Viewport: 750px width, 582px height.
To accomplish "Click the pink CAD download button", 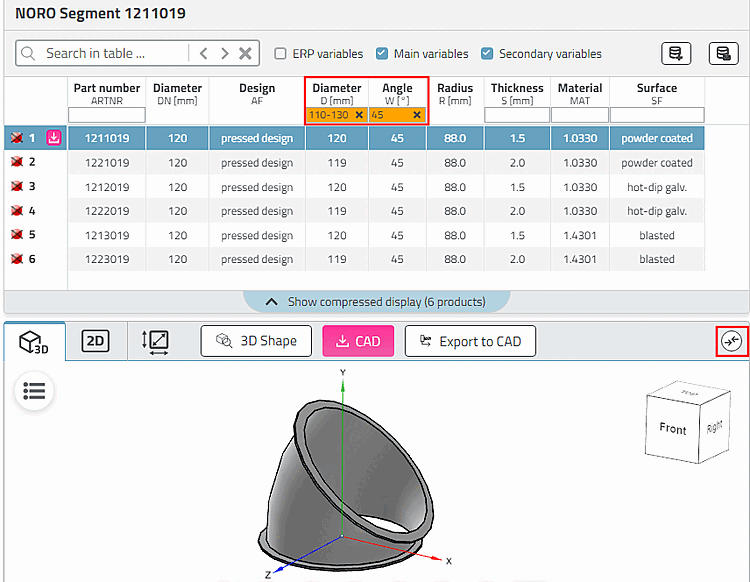I will point(358,341).
